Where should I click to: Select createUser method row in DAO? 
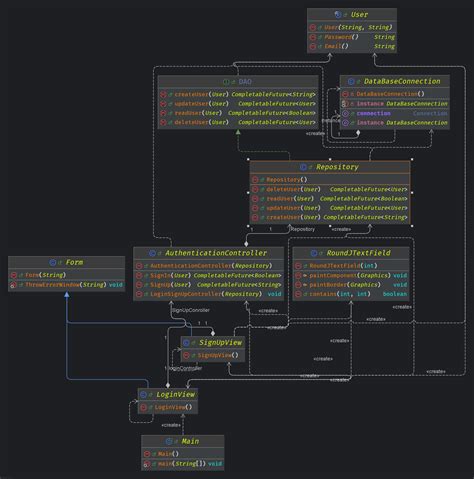coord(238,94)
